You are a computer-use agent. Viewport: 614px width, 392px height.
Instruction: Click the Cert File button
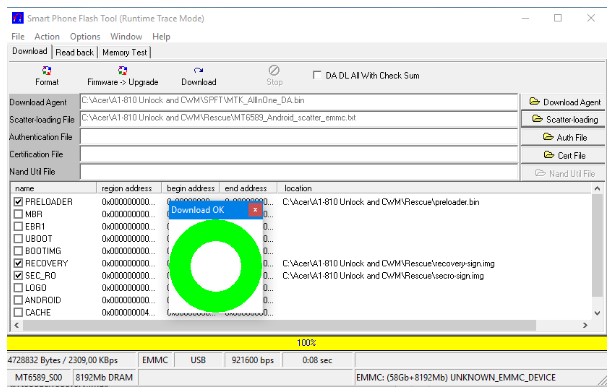(x=563, y=155)
